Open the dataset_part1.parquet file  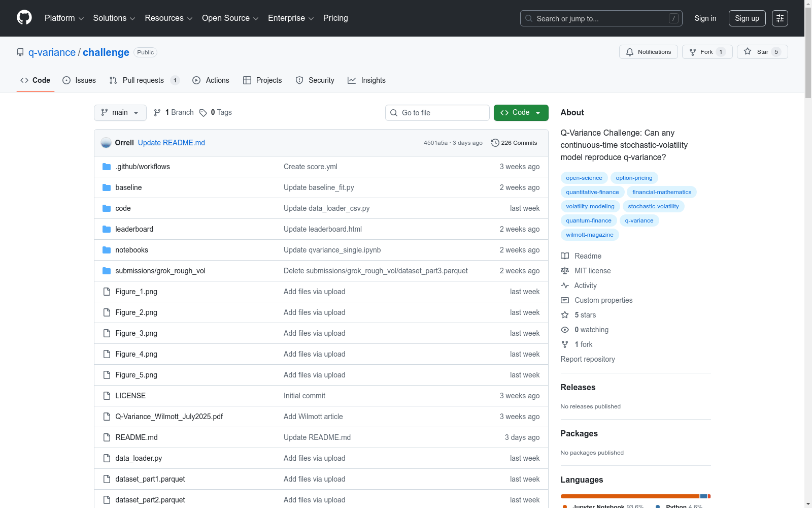[x=150, y=479]
